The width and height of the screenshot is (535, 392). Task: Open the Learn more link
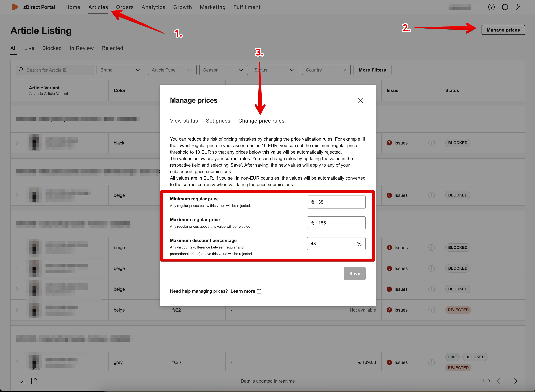click(243, 291)
